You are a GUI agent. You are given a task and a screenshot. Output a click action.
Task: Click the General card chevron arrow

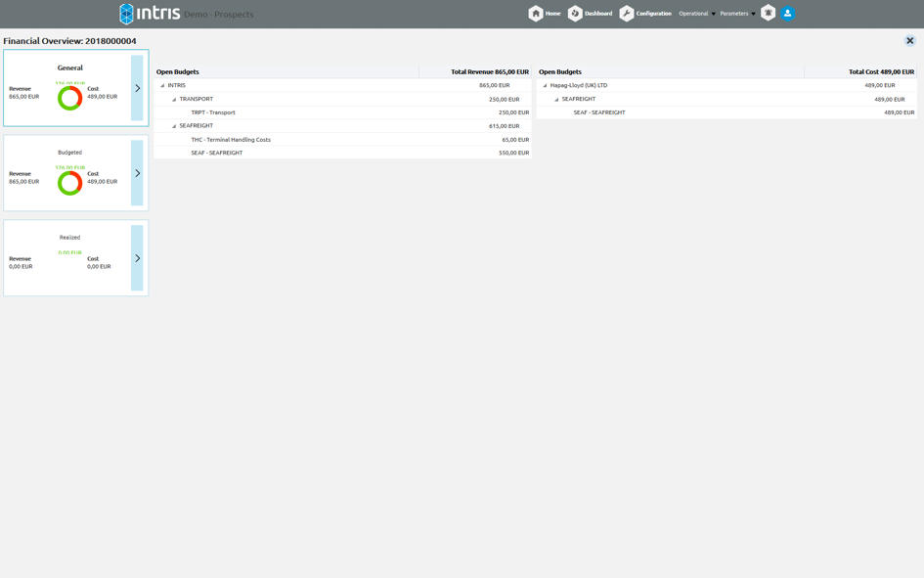click(137, 88)
